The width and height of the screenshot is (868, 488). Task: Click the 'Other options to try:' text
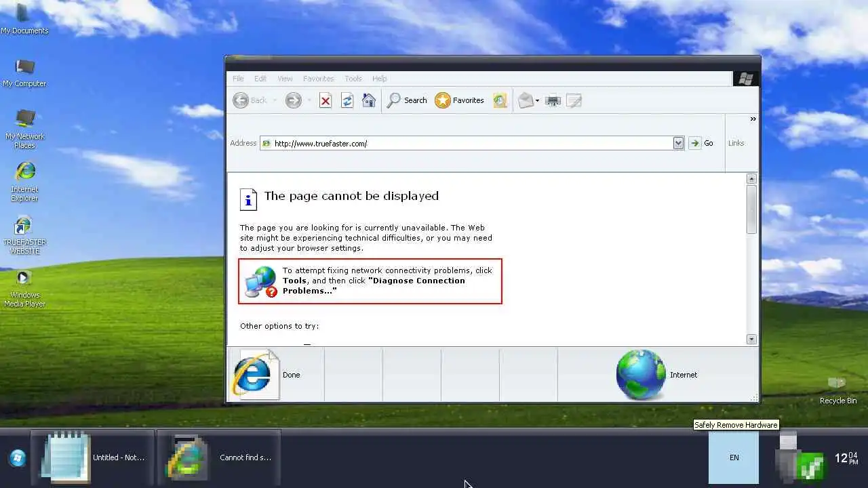pos(279,326)
